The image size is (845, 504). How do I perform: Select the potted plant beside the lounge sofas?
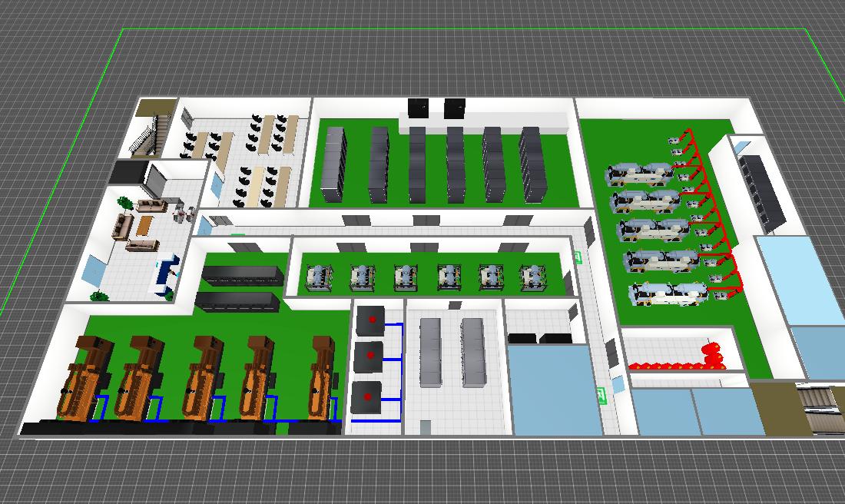click(123, 203)
